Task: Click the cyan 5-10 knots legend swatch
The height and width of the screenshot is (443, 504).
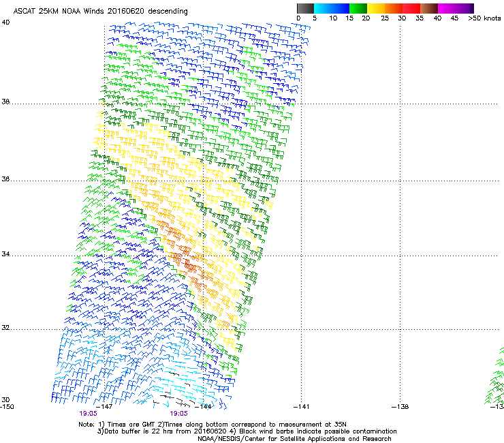Action: click(x=322, y=8)
